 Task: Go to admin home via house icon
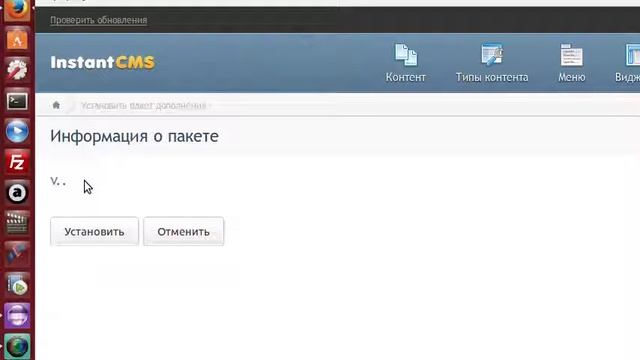pos(56,105)
